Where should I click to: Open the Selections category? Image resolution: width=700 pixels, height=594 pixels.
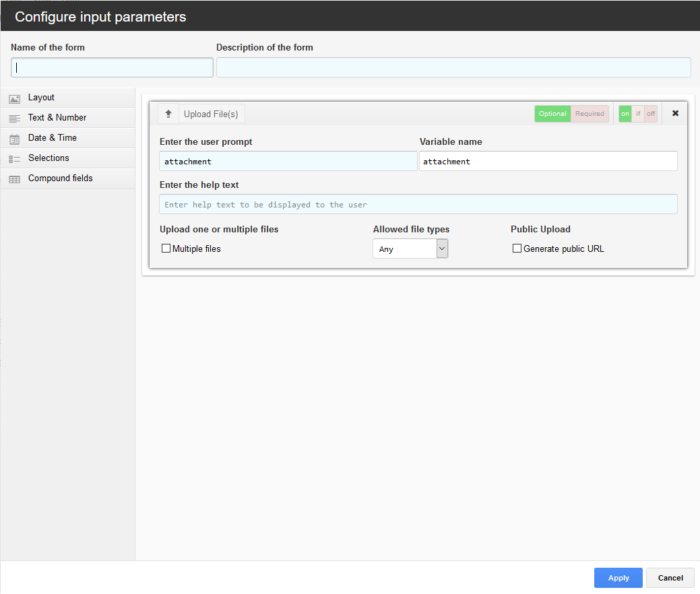(49, 158)
